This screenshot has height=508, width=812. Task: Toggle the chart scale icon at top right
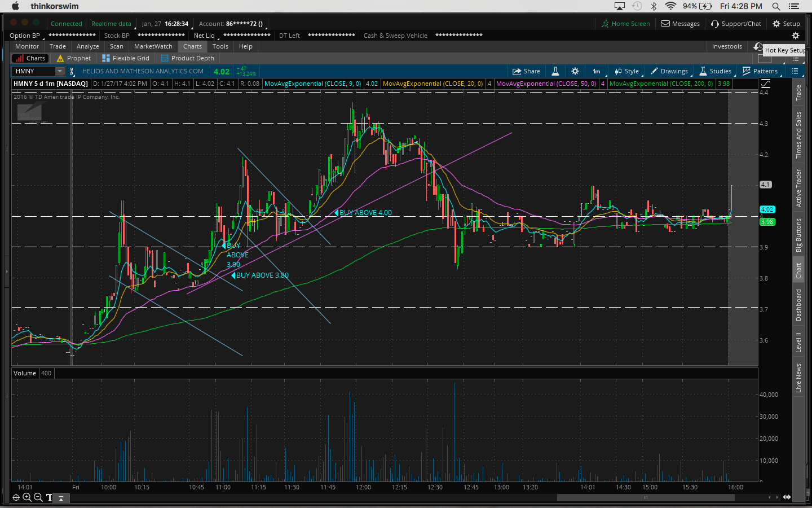pyautogui.click(x=765, y=84)
